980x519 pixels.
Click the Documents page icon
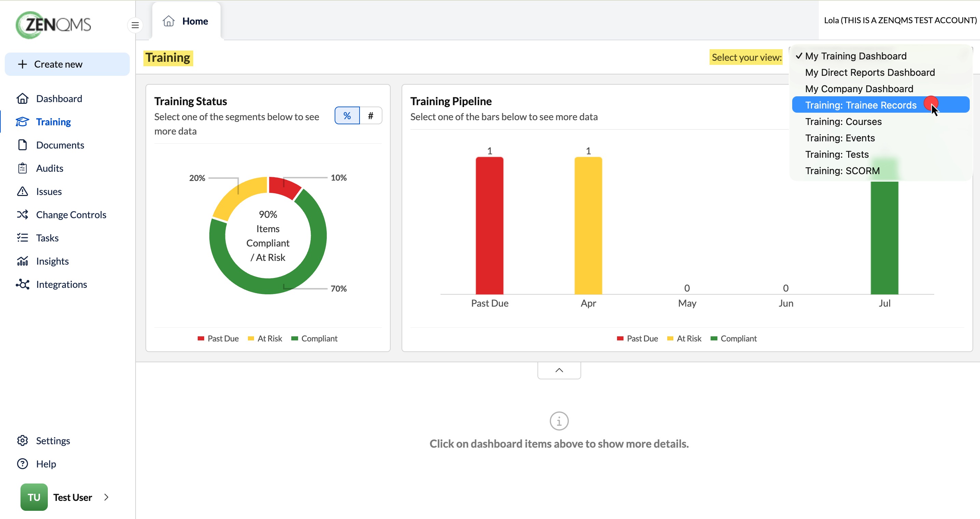pyautogui.click(x=23, y=145)
